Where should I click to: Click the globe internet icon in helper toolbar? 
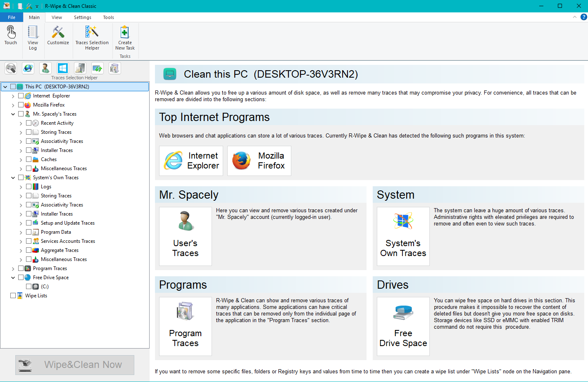pos(28,68)
